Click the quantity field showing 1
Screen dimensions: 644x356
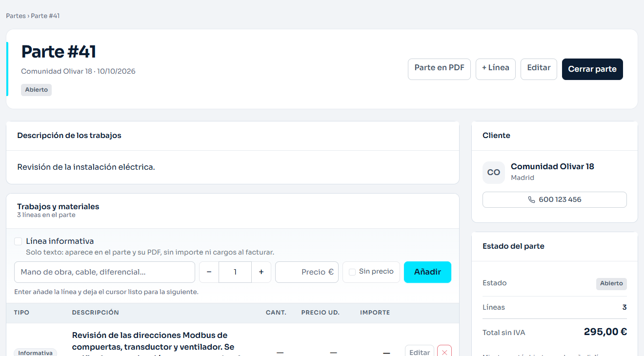(x=235, y=272)
